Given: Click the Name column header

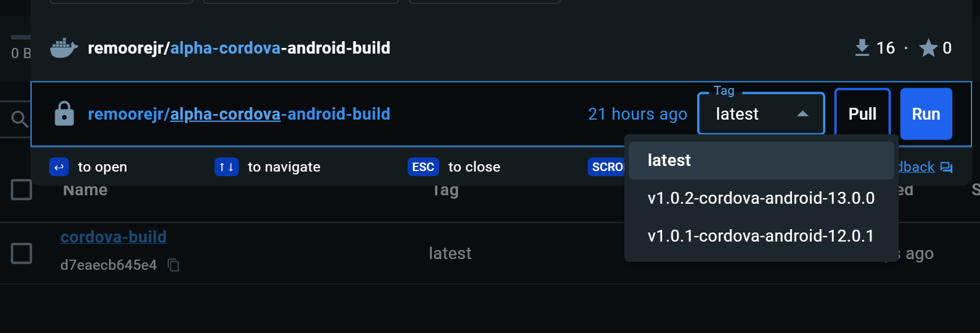Looking at the screenshot, I should coord(85,190).
